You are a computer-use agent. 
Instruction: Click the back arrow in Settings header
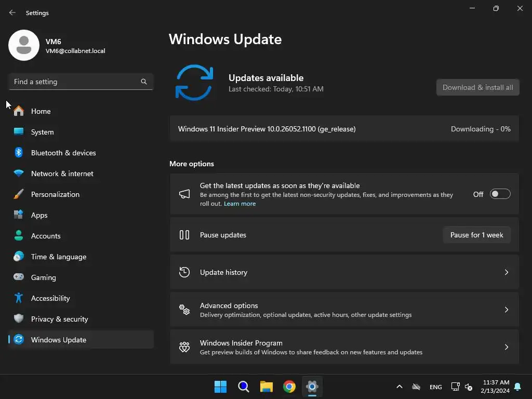(12, 12)
